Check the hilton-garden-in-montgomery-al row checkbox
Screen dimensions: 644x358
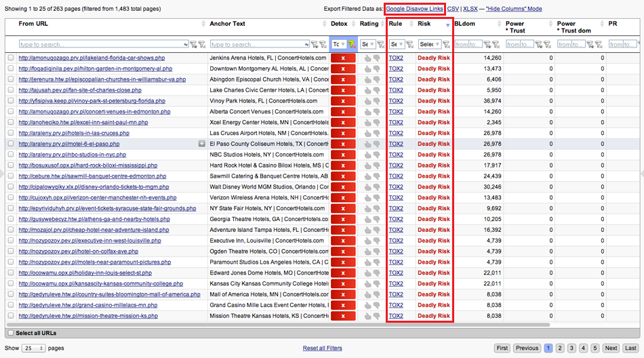point(11,68)
